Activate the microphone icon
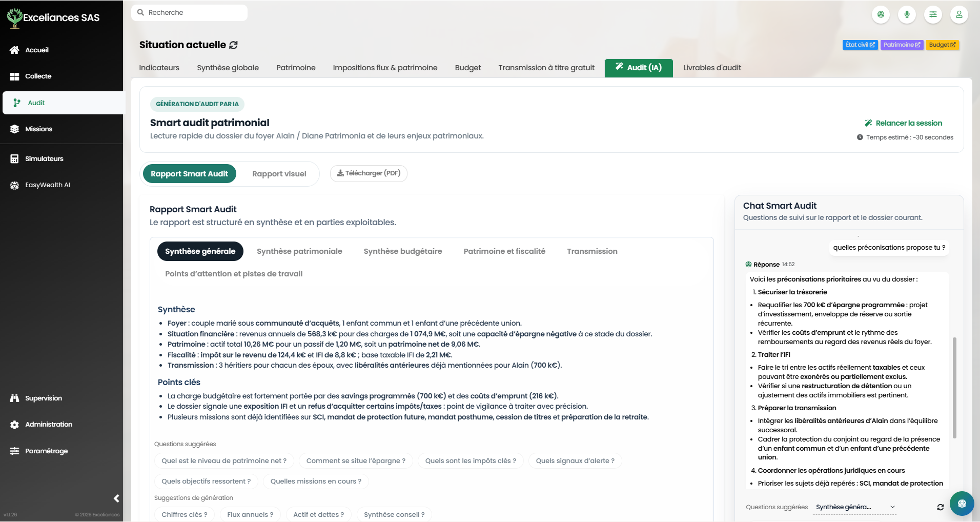The width and height of the screenshot is (980, 522). pos(907,14)
